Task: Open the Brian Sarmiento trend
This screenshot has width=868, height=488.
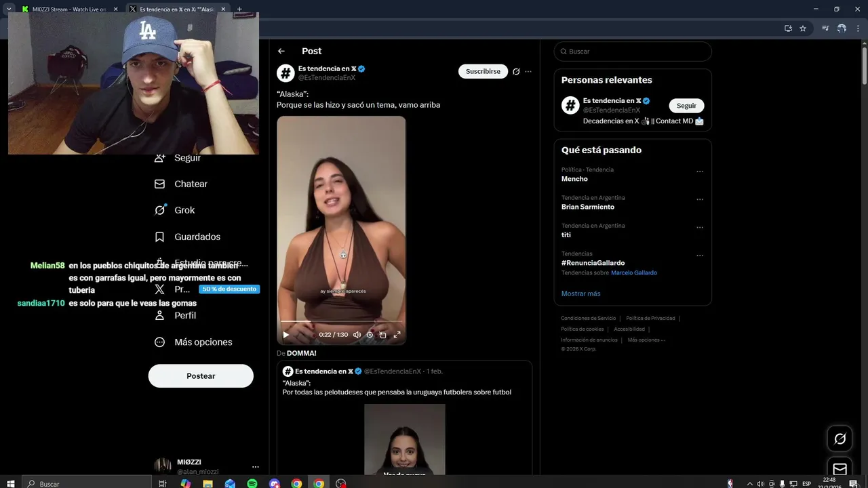Action: tap(588, 207)
